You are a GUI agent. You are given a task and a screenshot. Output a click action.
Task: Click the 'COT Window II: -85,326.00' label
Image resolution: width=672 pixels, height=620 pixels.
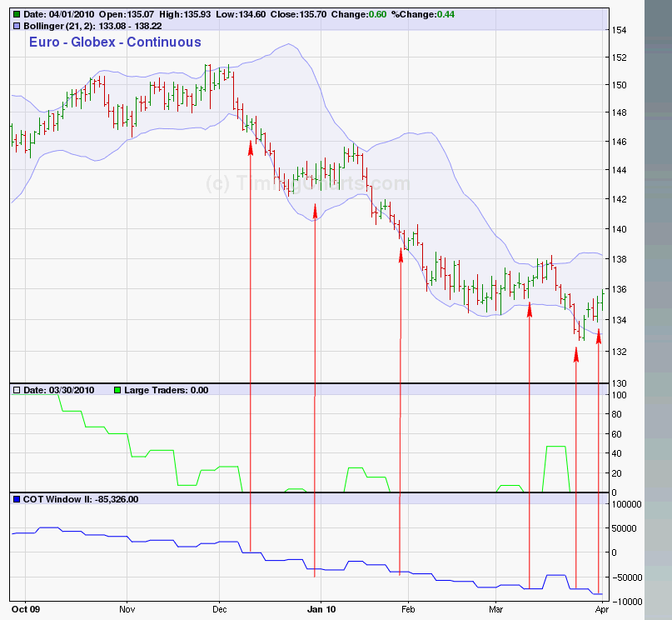81,499
